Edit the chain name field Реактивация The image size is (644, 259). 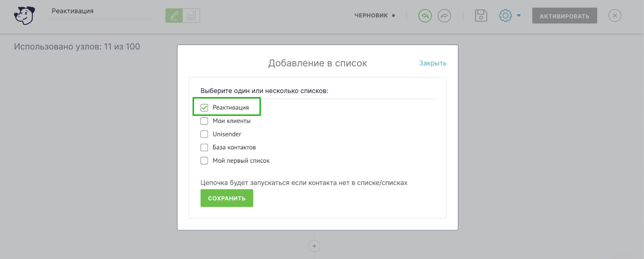[x=100, y=11]
